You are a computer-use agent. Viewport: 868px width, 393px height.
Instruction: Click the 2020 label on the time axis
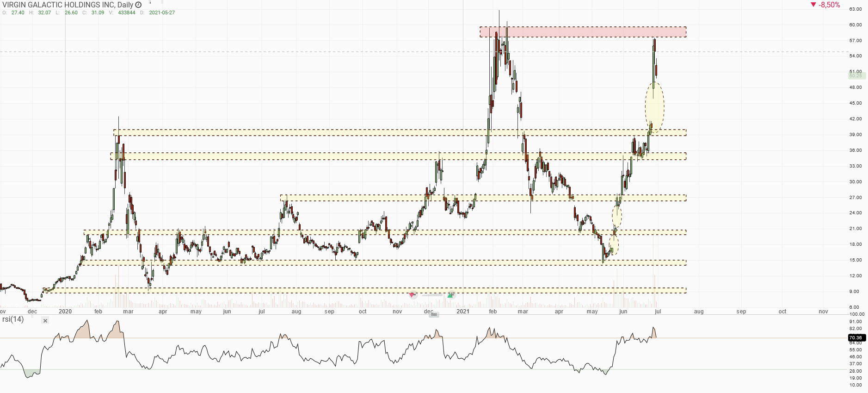[65, 312]
